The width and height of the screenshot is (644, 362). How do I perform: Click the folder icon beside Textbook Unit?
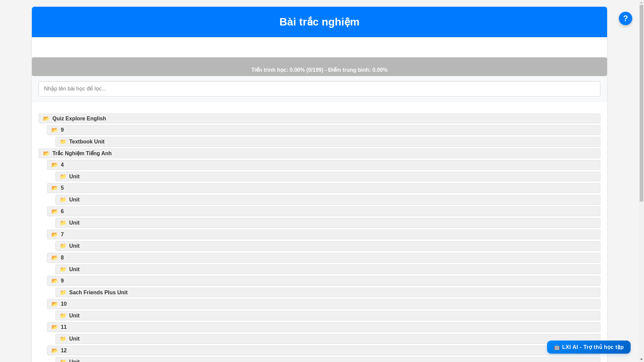pos(63,142)
